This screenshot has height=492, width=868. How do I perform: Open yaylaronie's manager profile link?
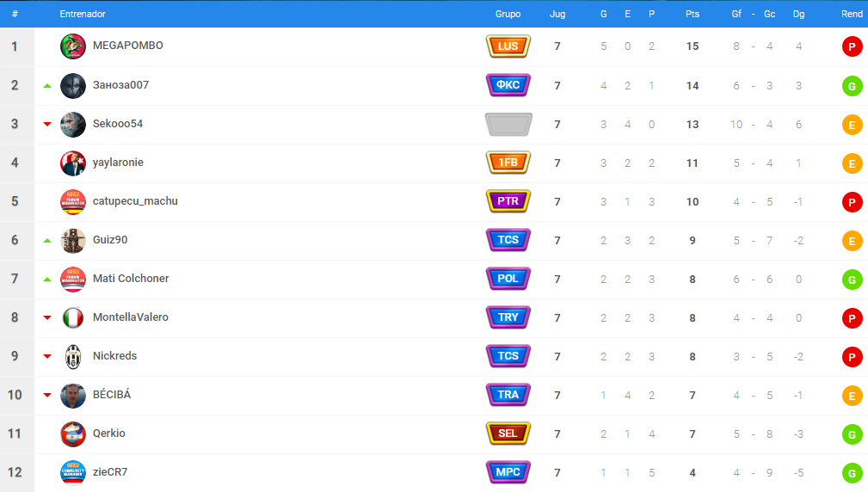coord(118,163)
